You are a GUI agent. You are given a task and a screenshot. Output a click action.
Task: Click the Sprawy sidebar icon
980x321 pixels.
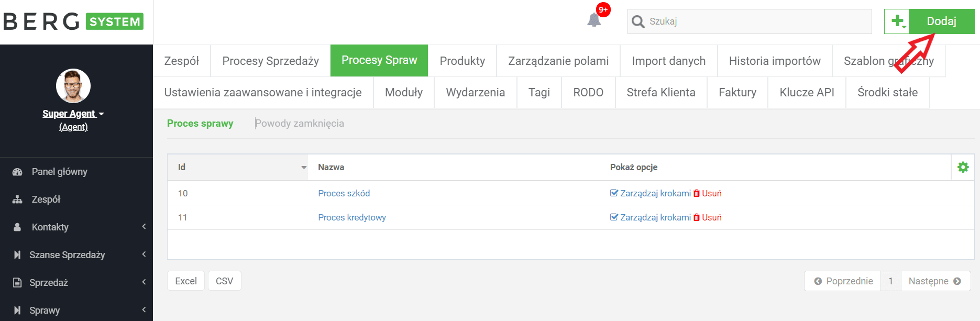click(17, 311)
